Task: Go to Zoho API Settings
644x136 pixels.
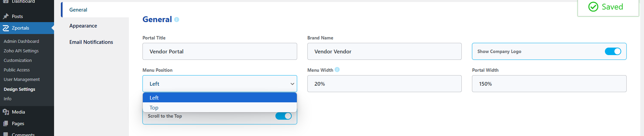Action: tap(21, 51)
